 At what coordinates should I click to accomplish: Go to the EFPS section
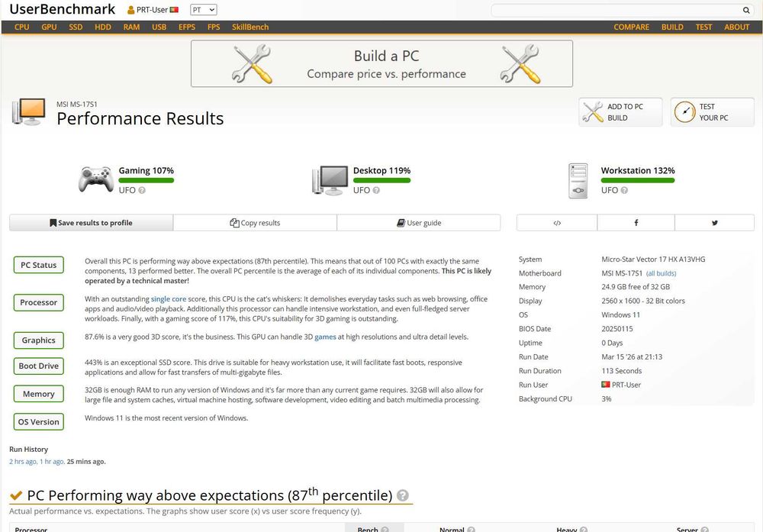[187, 27]
